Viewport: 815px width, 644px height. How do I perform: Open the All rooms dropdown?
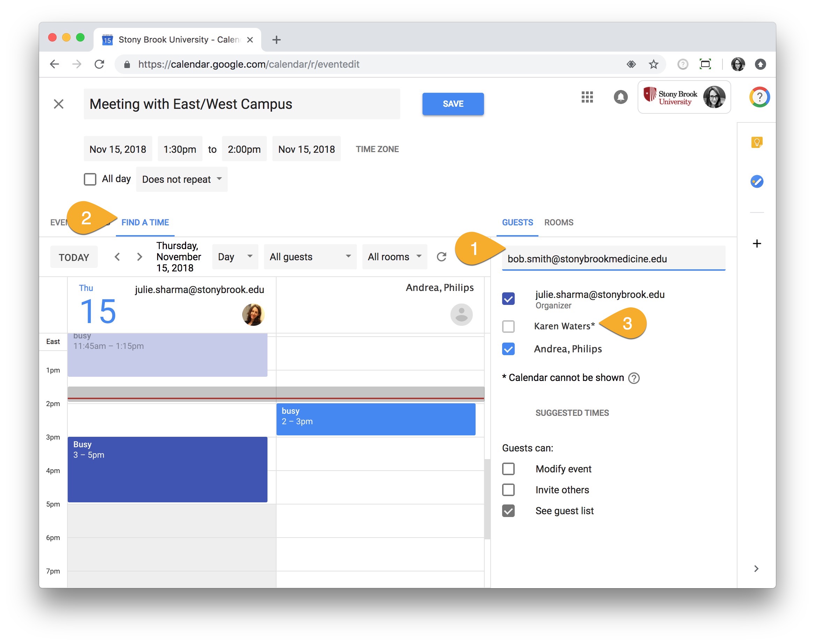[x=394, y=257]
